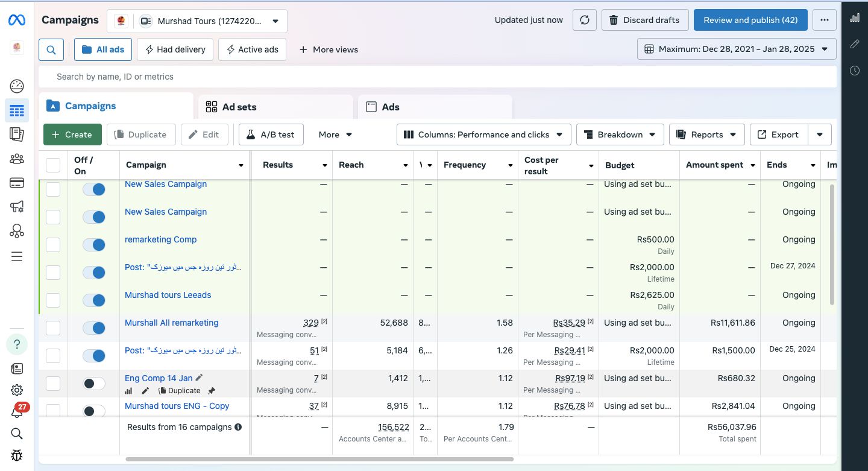The width and height of the screenshot is (868, 471).
Task: Open the search magnifier in views bar
Action: [x=51, y=49]
